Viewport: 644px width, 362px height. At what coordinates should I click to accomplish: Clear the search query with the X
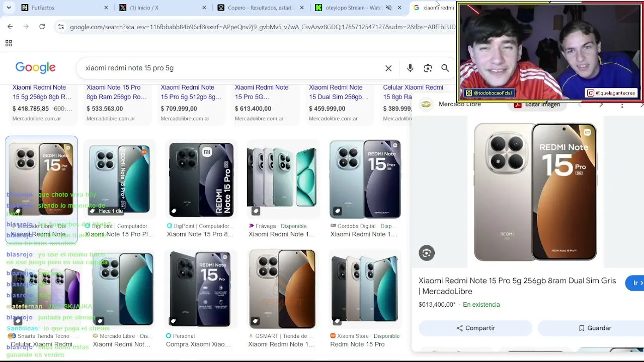click(x=388, y=68)
